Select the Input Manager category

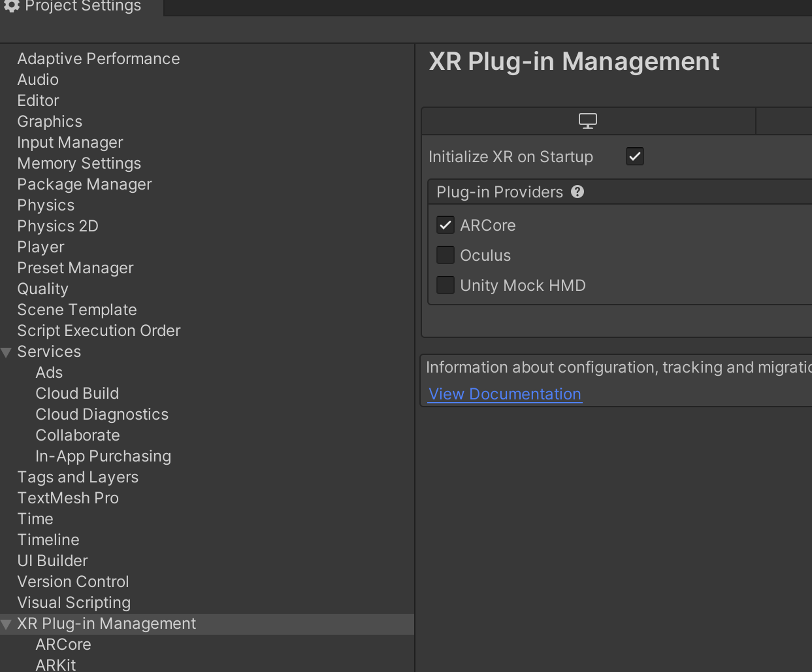point(70,143)
